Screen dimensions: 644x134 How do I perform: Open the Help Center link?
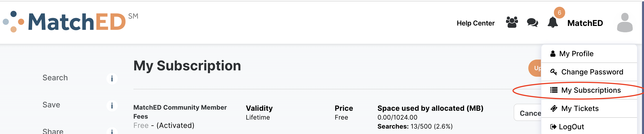click(476, 23)
